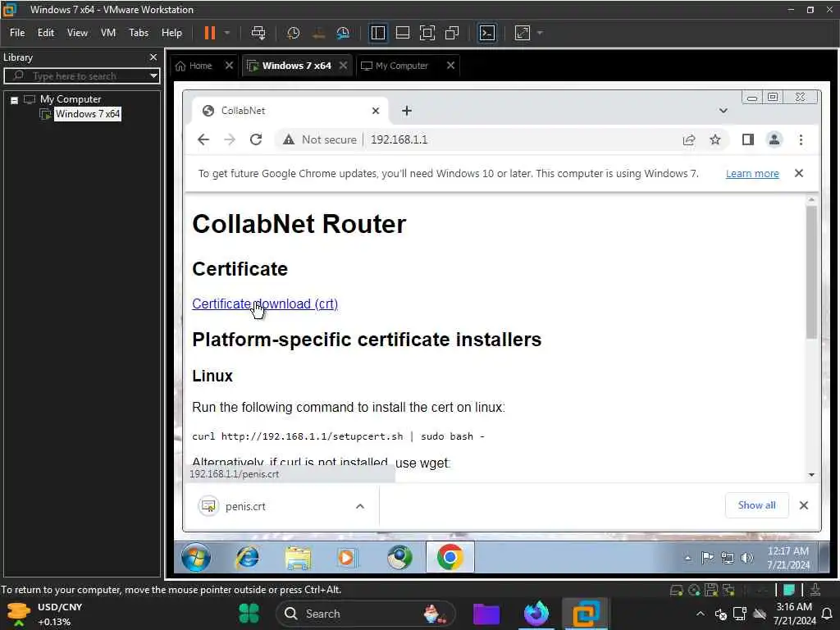Open Windows Media Player from the taskbar
The image size is (840, 630).
pyautogui.click(x=347, y=558)
